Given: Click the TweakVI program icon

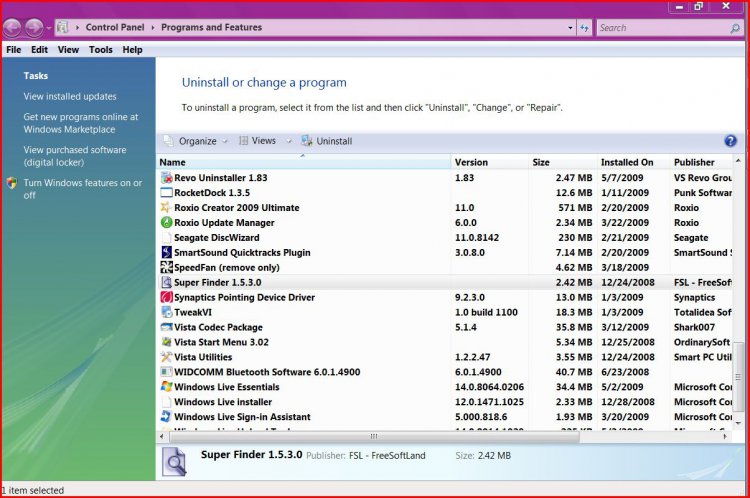Looking at the screenshot, I should coord(166,312).
